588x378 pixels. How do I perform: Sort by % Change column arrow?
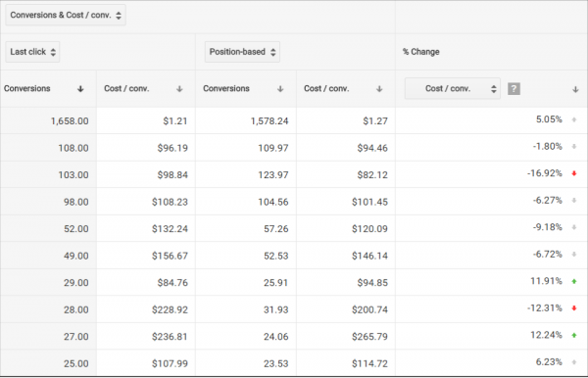coord(575,89)
